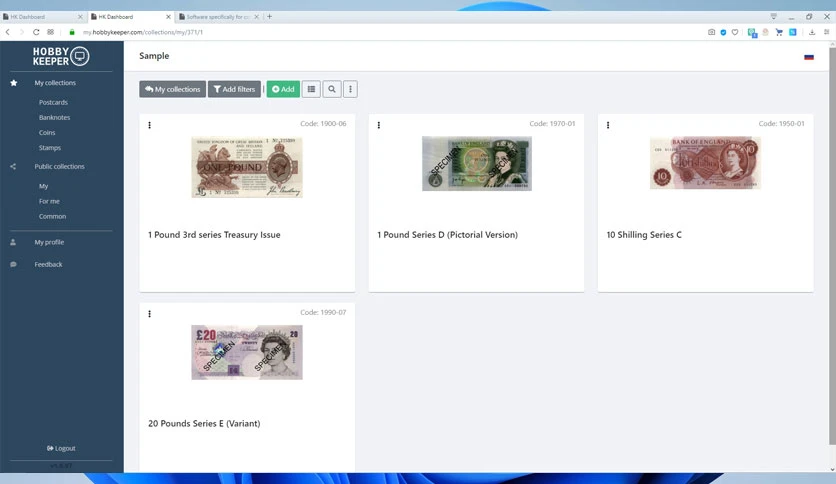Click the green 1 Pound Series D banknote image

point(477,163)
